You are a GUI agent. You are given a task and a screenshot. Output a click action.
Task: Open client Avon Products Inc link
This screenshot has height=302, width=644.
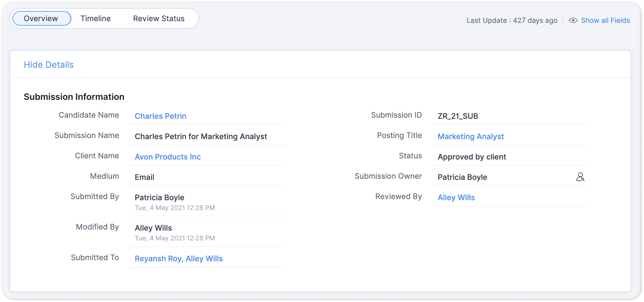(167, 157)
